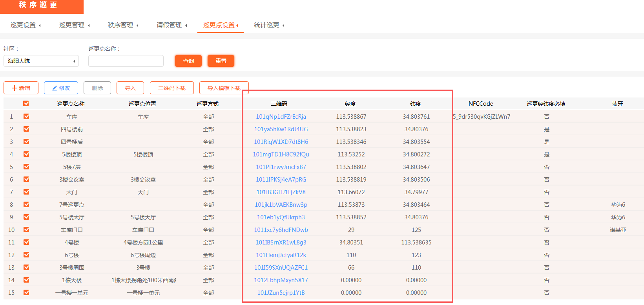644x305 pixels.
Task: Click the 导入 import button
Action: [130, 88]
